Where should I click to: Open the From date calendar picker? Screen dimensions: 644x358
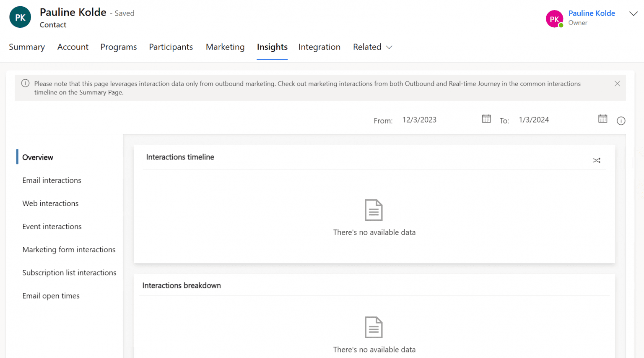tap(486, 119)
